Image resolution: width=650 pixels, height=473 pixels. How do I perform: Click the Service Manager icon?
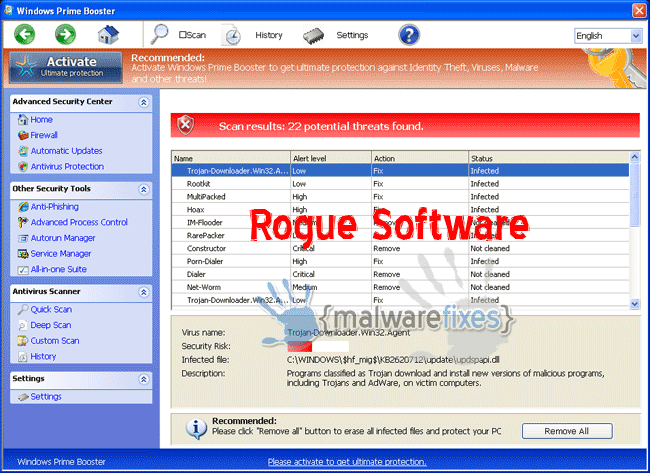[x=23, y=254]
